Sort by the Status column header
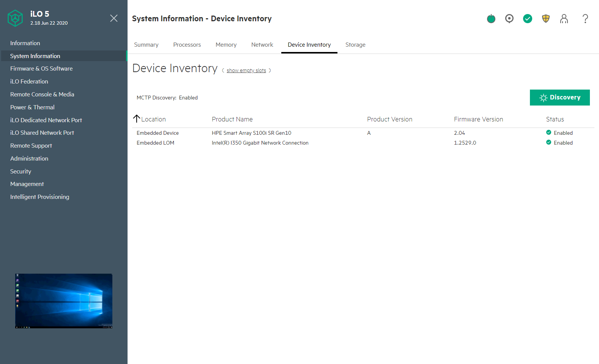 [555, 119]
